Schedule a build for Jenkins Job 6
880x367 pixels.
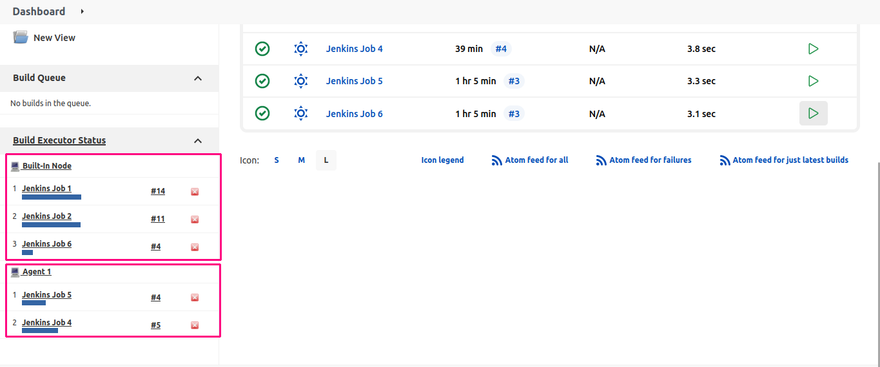(813, 113)
